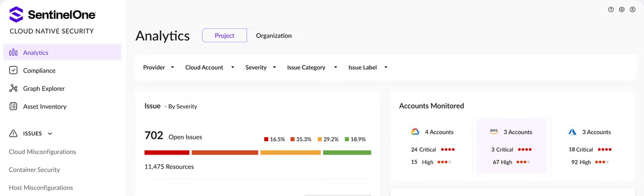
Task: Click the 35.3% legend entry
Action: [301, 139]
